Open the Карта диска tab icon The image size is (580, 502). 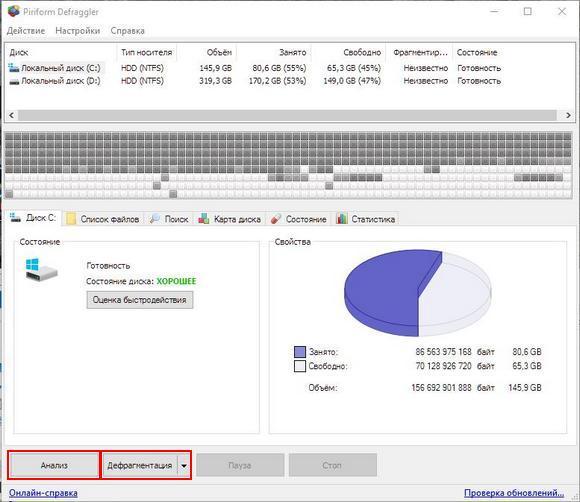point(204,219)
